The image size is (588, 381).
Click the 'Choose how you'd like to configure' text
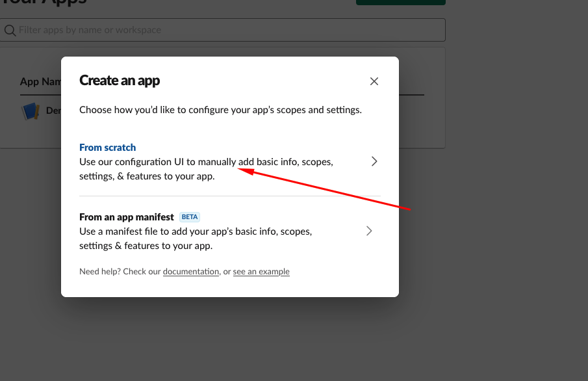(x=220, y=110)
